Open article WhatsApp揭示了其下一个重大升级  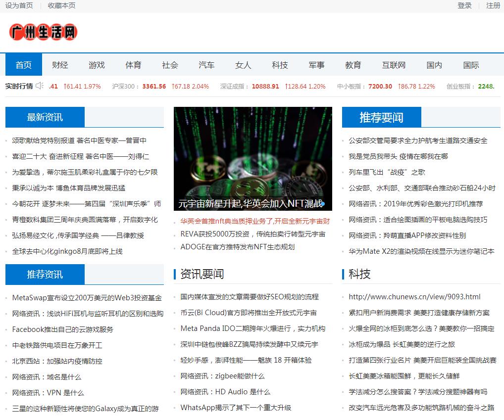(236, 408)
